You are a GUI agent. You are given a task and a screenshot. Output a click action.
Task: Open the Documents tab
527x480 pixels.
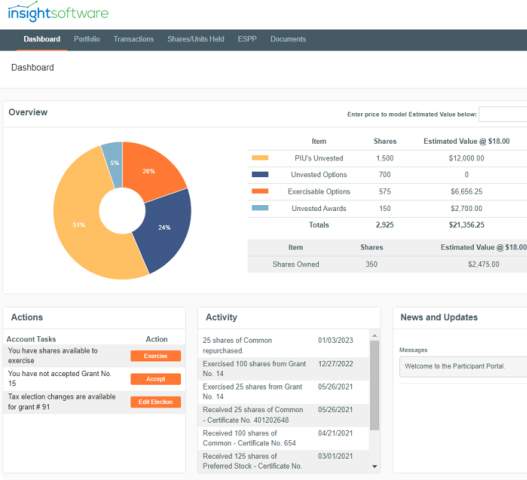pos(288,39)
